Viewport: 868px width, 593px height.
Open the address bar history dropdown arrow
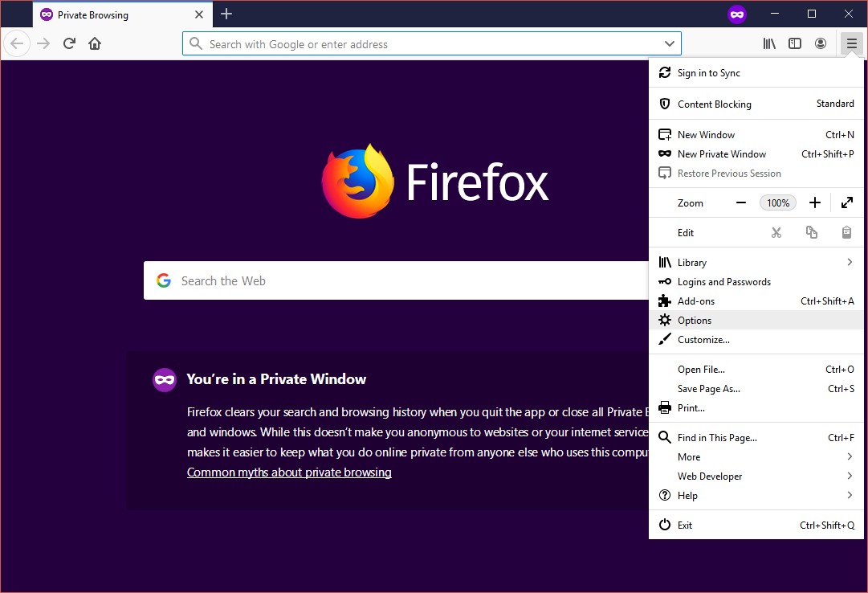coord(670,43)
